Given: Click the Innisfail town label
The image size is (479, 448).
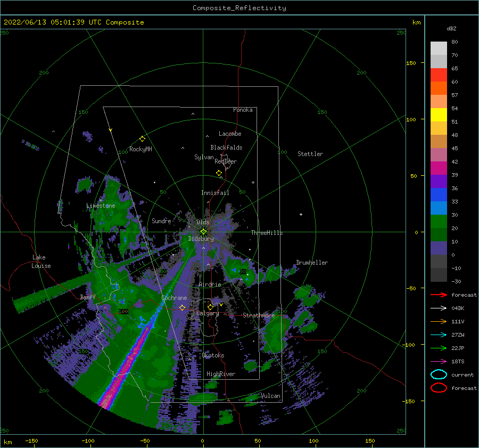Looking at the screenshot, I should click(x=215, y=193).
